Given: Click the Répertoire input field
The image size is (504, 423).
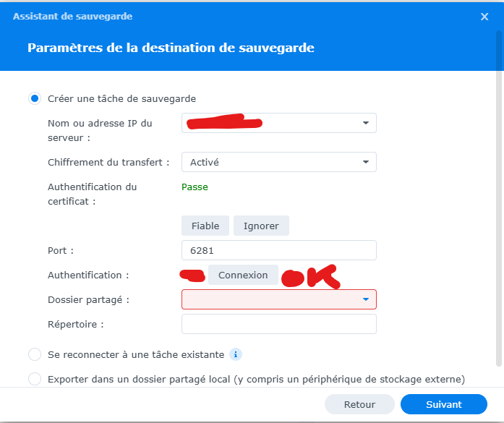Looking at the screenshot, I should click(279, 324).
